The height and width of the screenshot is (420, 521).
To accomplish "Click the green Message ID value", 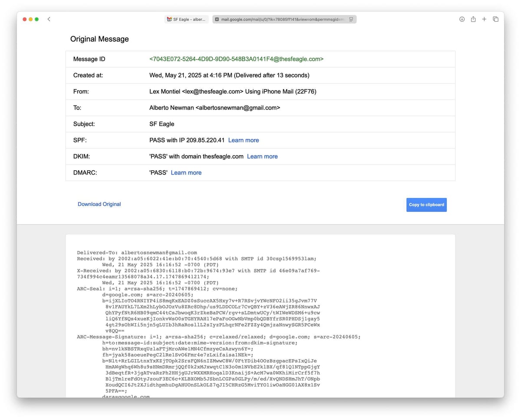I will [x=236, y=59].
